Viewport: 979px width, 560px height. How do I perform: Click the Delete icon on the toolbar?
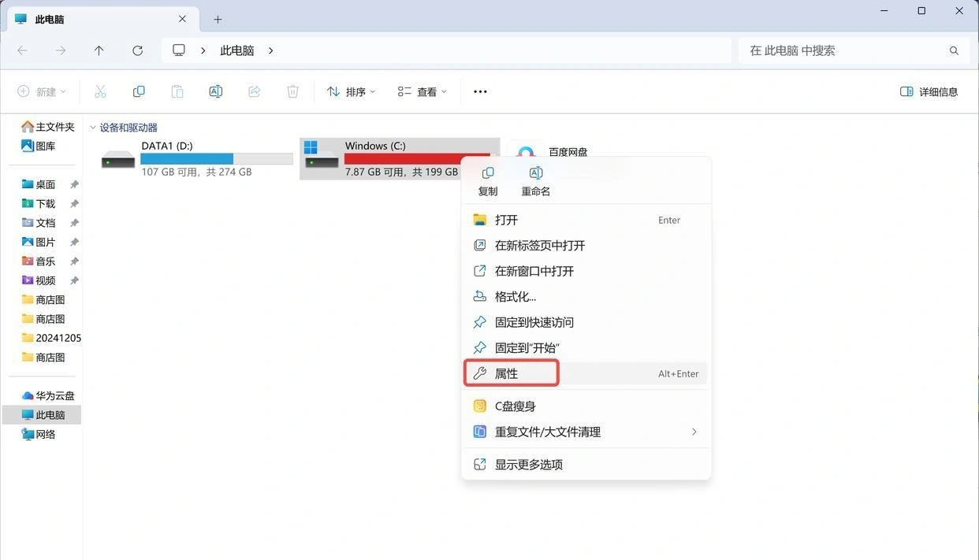[x=292, y=91]
